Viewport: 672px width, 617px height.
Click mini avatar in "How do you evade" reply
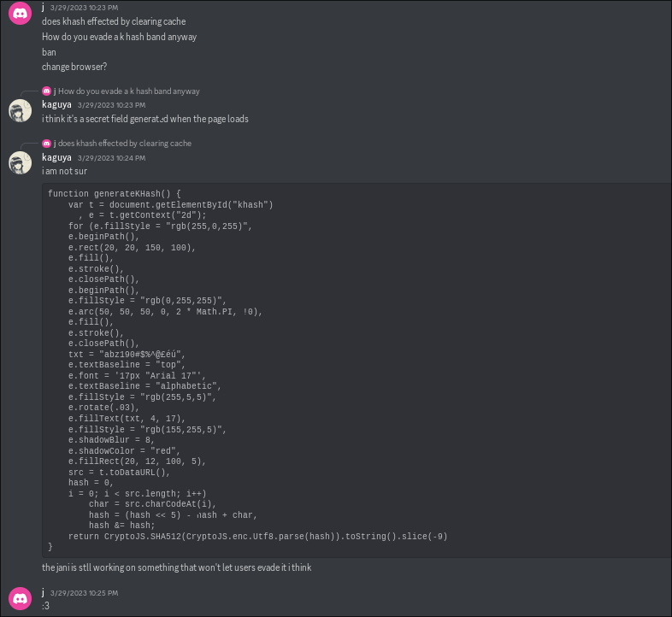point(46,91)
